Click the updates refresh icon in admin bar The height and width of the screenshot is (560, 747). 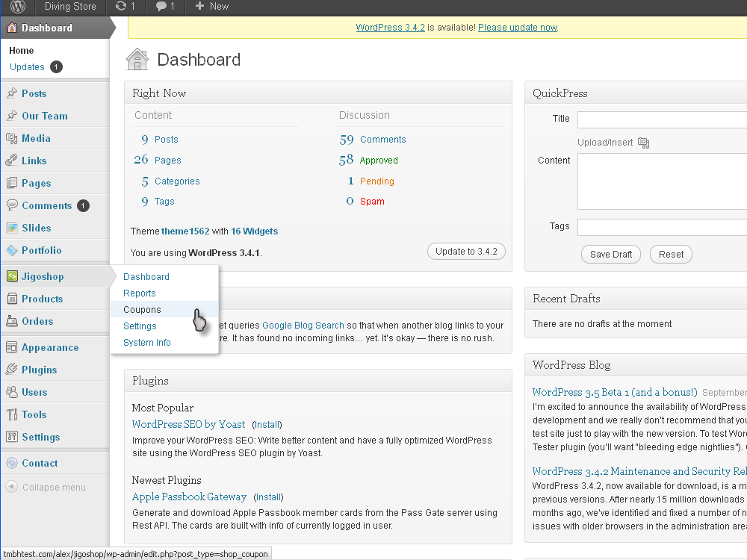click(121, 7)
